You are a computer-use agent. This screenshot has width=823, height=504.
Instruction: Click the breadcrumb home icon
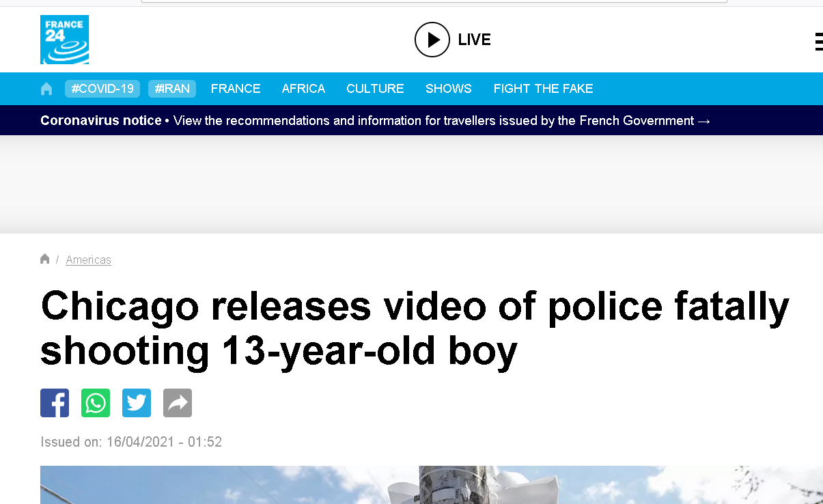point(45,259)
